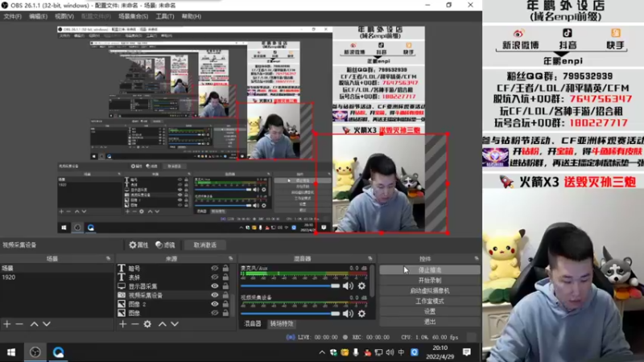Open the 编辑(E) menu
644x362 pixels.
click(x=38, y=16)
